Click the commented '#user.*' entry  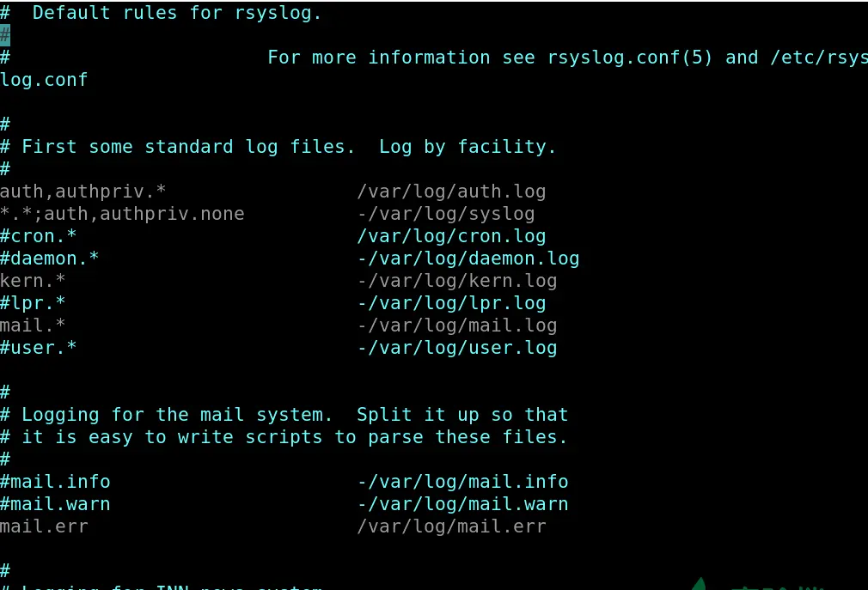[x=38, y=347]
